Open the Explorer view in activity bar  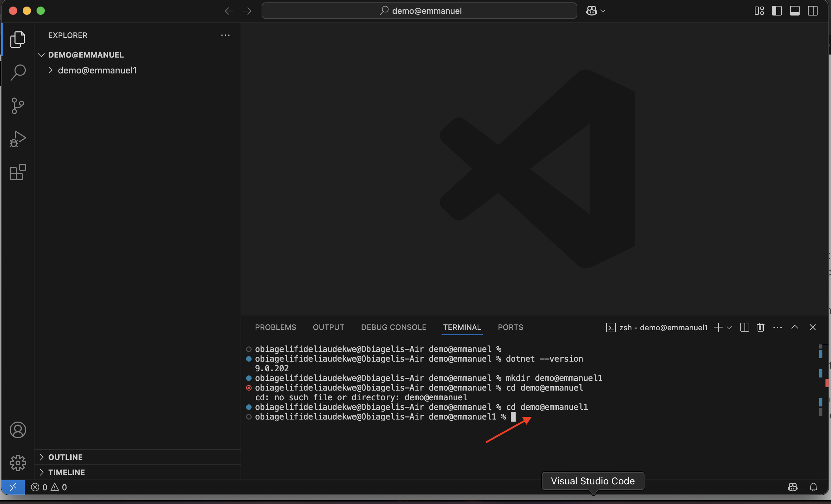coord(18,40)
